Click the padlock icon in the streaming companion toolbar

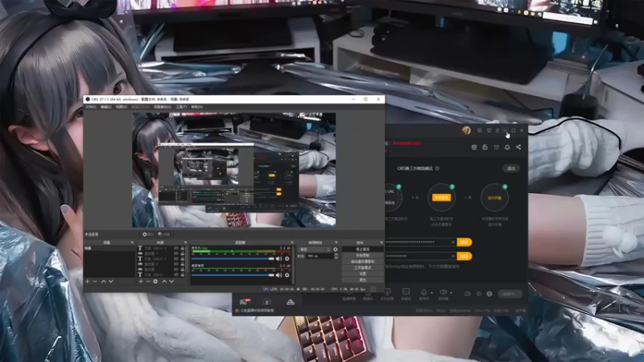click(x=485, y=147)
